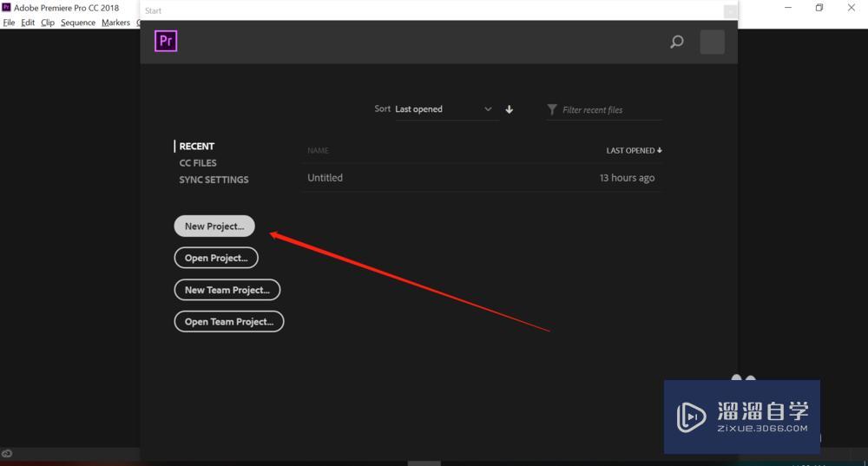This screenshot has height=466, width=868.
Task: Sort by the LAST OPENED column header
Action: (634, 150)
